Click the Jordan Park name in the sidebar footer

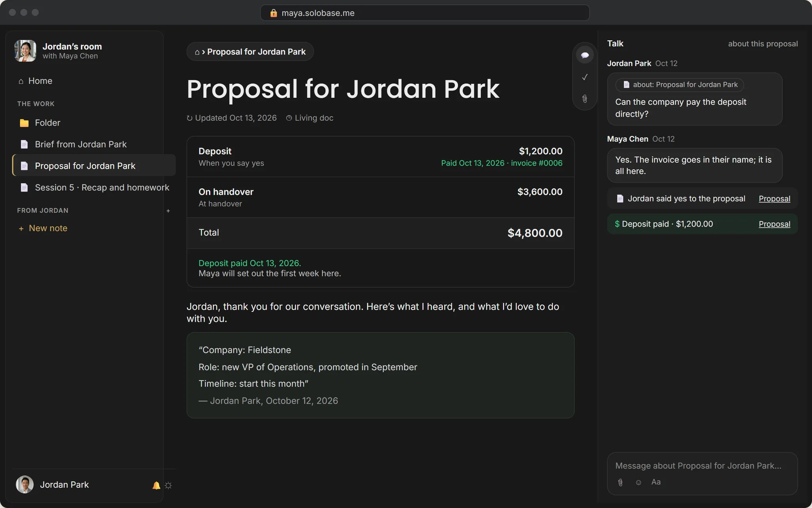click(x=64, y=485)
